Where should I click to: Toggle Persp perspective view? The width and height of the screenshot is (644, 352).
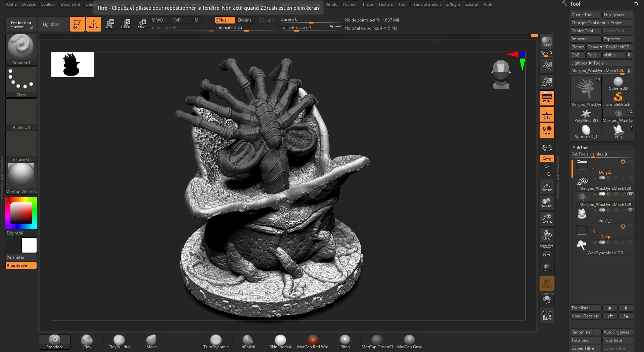click(547, 98)
